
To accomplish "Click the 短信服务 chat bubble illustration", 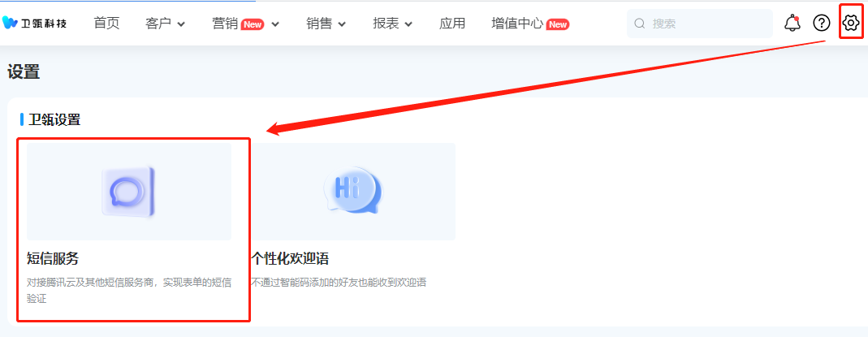I will coord(129,192).
